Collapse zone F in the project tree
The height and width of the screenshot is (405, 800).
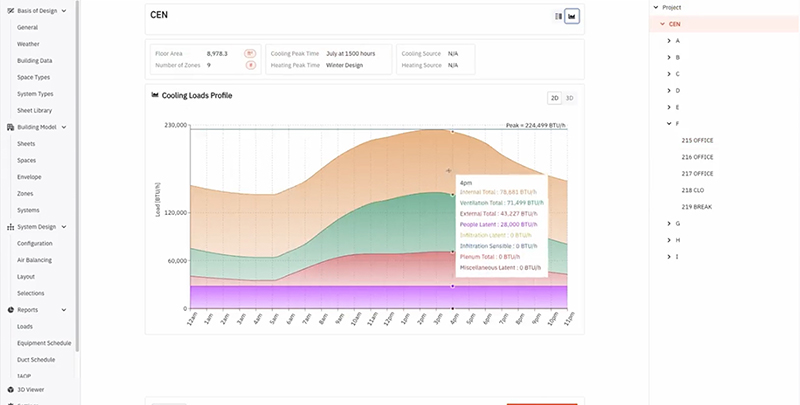[x=669, y=123]
